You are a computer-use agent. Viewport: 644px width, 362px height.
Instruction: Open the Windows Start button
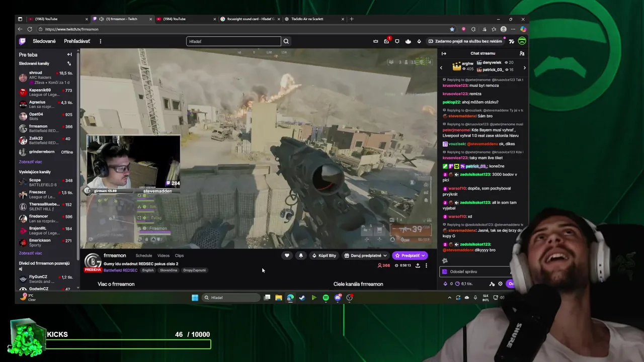(195, 298)
